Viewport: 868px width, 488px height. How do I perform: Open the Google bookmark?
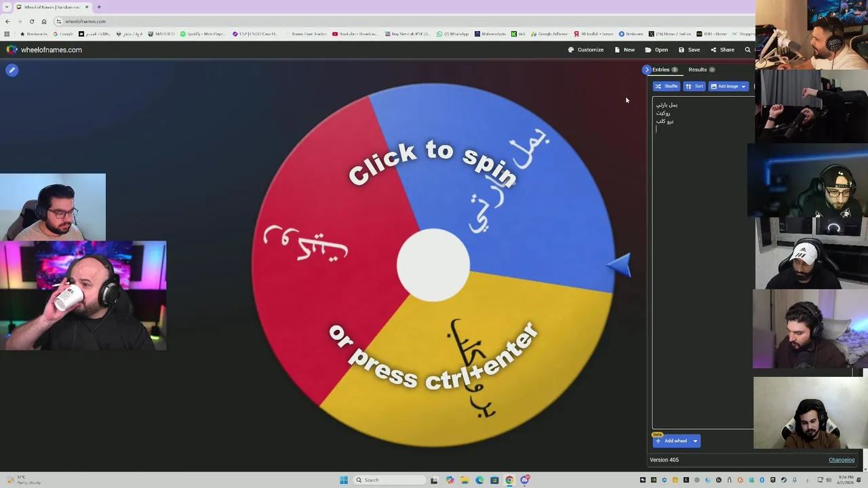[63, 34]
